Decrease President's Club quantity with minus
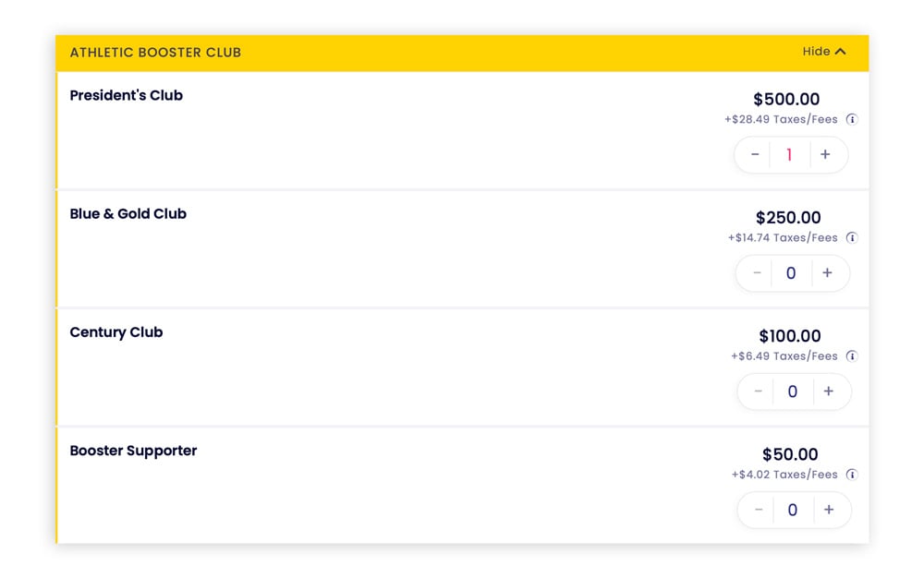The image size is (924, 578). coord(755,154)
